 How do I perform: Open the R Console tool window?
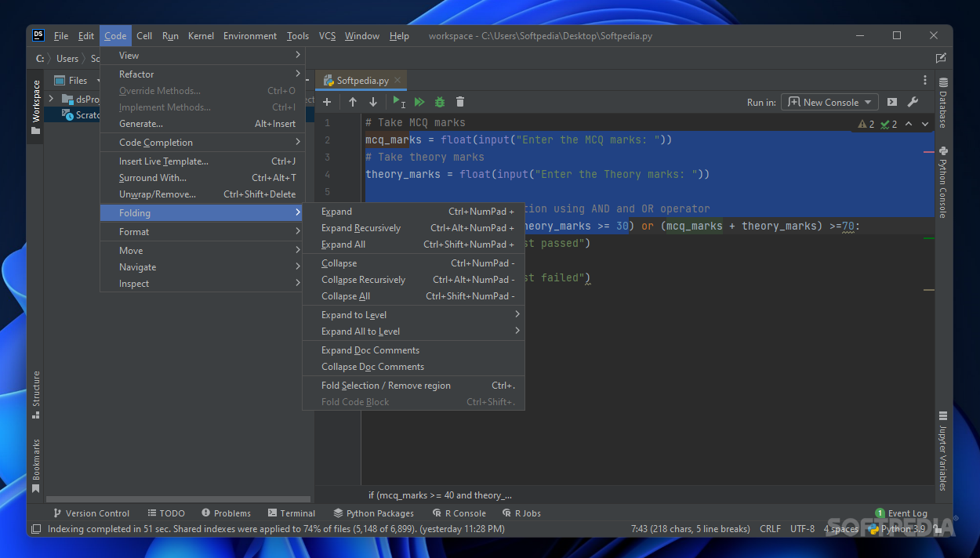(x=459, y=513)
